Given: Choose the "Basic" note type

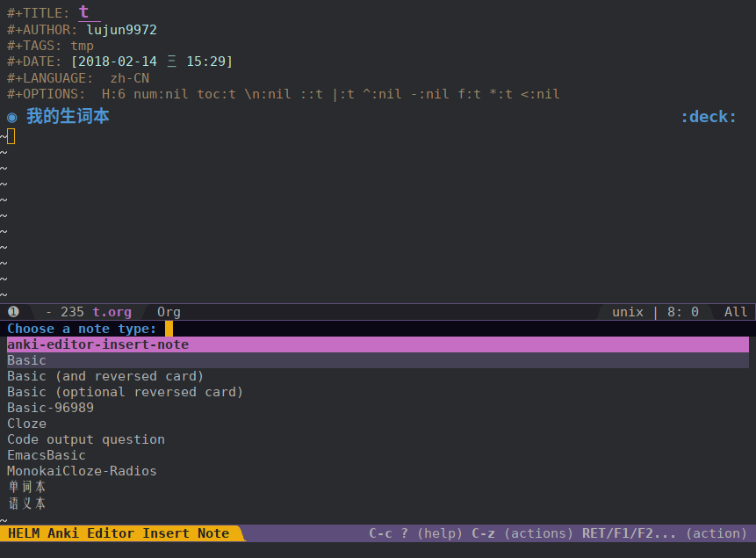Looking at the screenshot, I should pyautogui.click(x=26, y=359).
